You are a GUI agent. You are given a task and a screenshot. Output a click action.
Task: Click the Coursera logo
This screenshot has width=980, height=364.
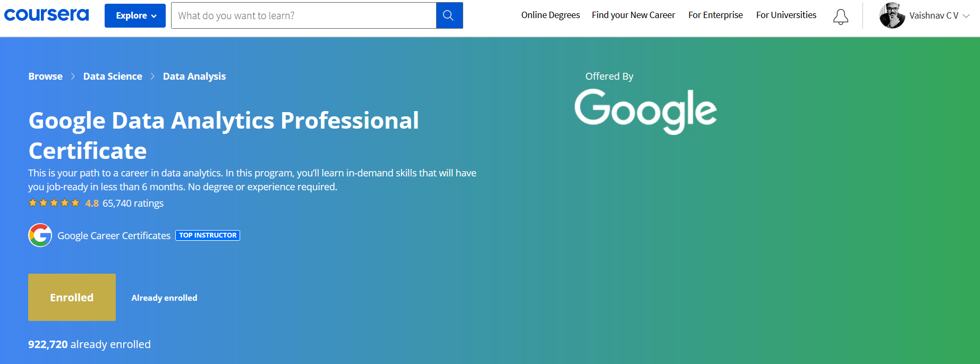click(x=47, y=15)
